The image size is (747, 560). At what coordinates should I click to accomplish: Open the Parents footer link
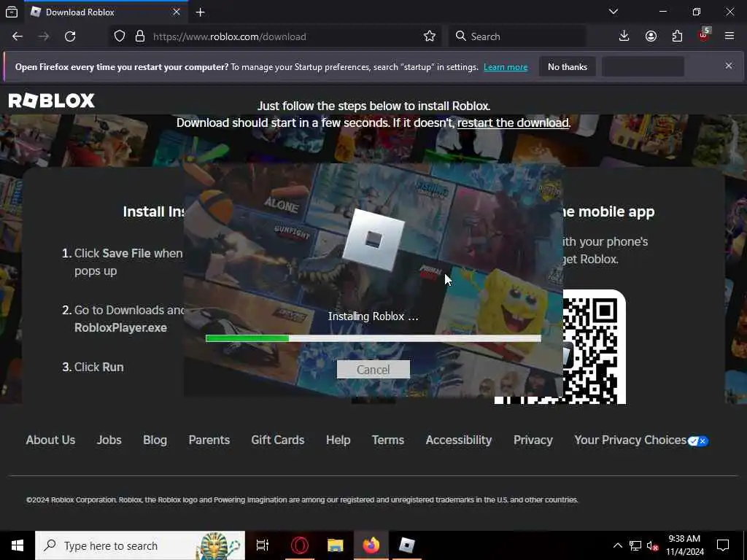[x=209, y=440]
